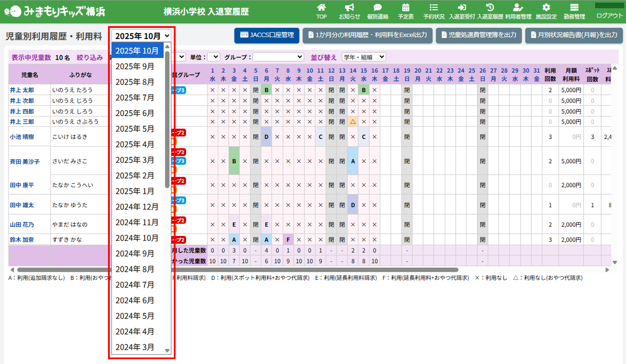Open 施設設定 gear icon
The image size is (626, 364).
(546, 8)
